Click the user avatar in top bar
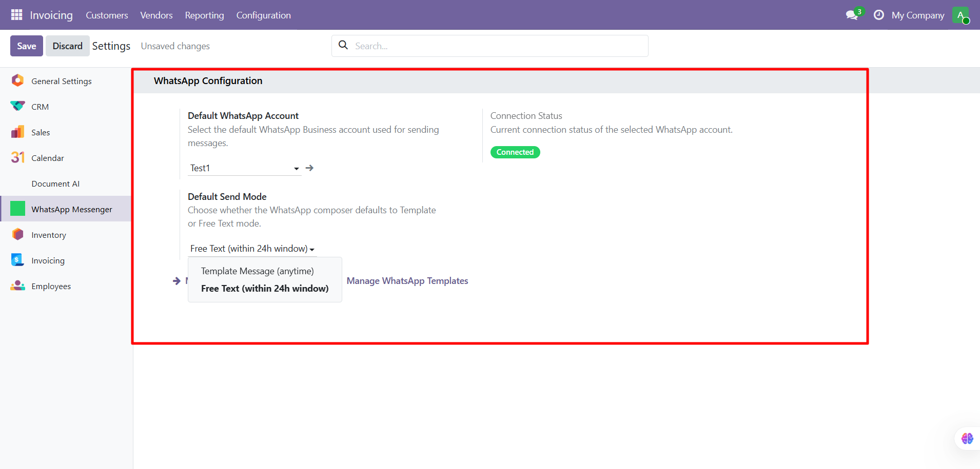The height and width of the screenshot is (469, 980). pyautogui.click(x=960, y=15)
